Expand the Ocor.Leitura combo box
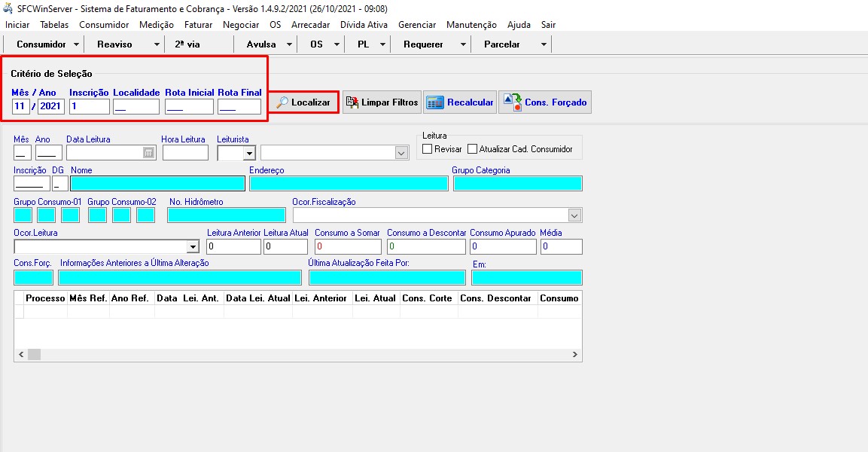 click(x=192, y=246)
